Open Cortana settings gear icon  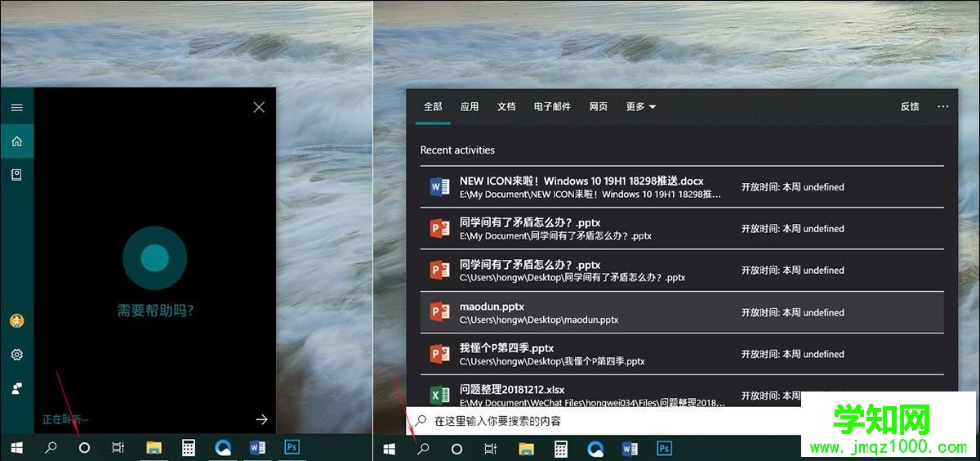16,355
